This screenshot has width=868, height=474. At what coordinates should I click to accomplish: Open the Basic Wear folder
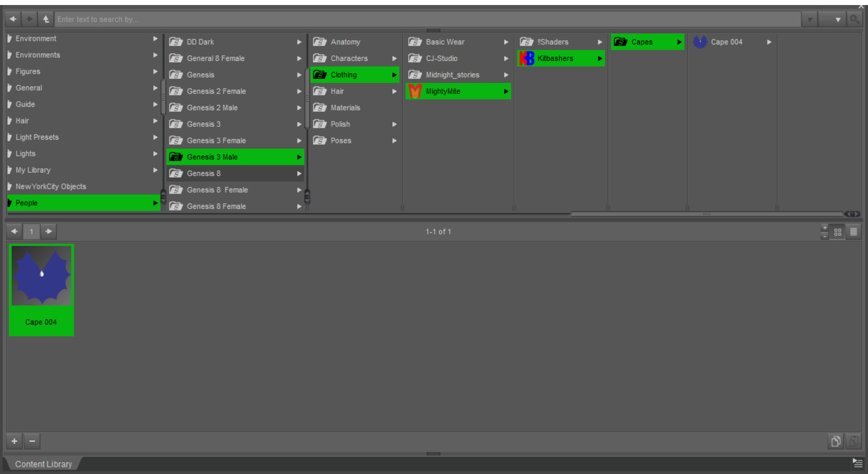[445, 42]
